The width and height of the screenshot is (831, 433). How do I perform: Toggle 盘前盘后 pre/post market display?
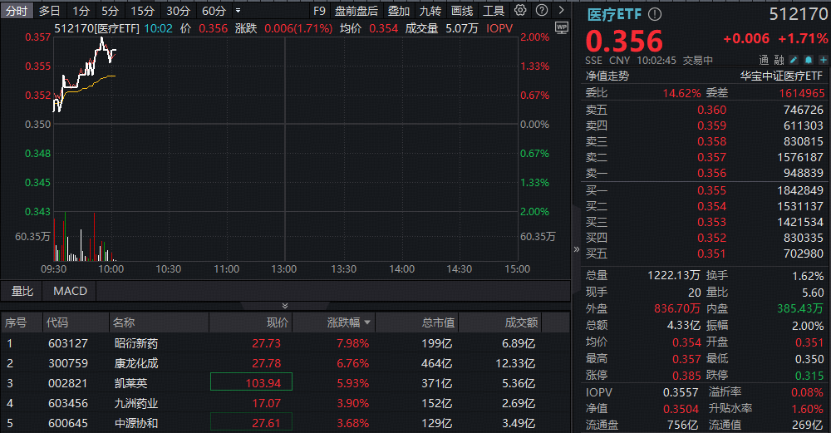coord(356,10)
